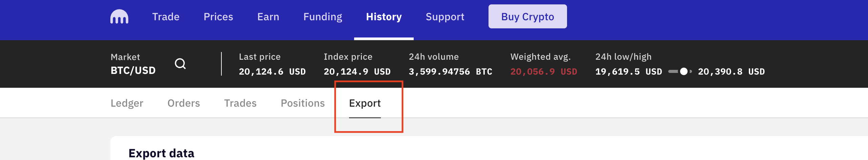Open the market search magnifier icon
The image size is (868, 160).
(x=180, y=63)
